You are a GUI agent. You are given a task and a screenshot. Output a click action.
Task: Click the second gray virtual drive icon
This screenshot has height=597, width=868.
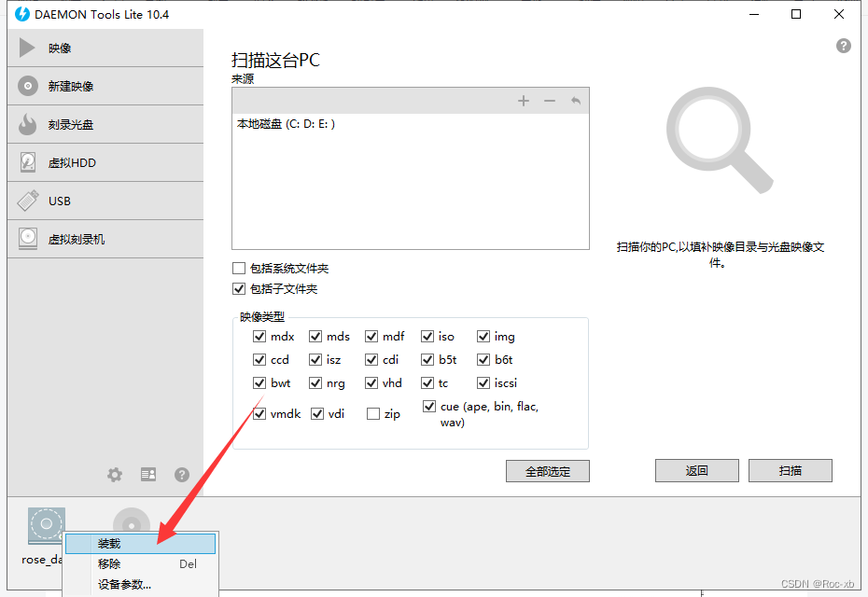pos(132,521)
